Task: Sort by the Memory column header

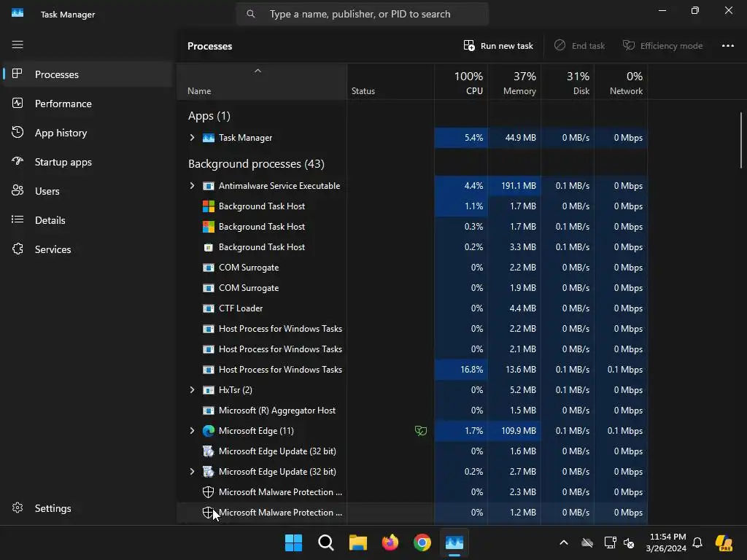Action: 514,82
